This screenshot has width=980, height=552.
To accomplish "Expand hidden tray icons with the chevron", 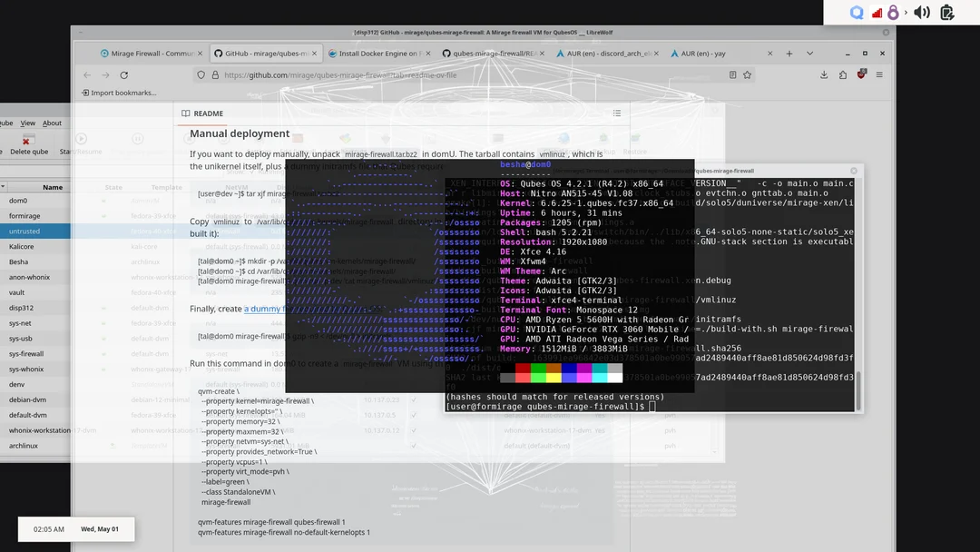I will click(x=906, y=12).
